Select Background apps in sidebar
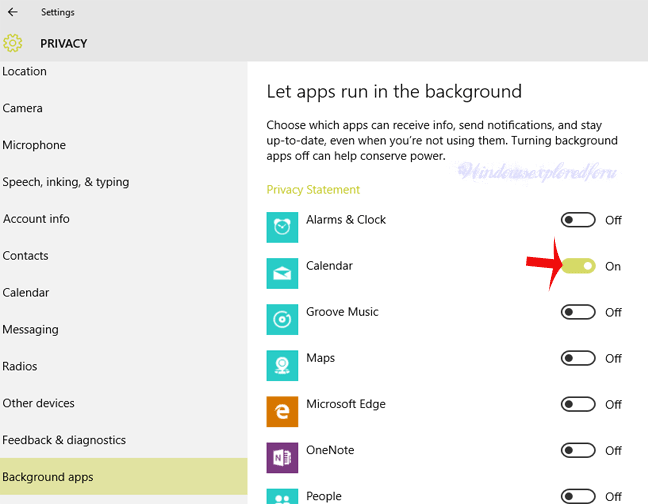The width and height of the screenshot is (648, 504). click(124, 476)
